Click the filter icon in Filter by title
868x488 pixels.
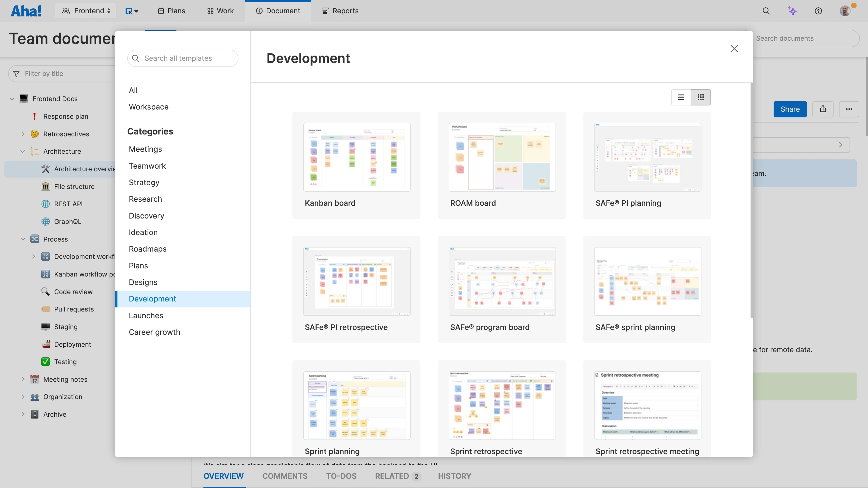pos(16,73)
